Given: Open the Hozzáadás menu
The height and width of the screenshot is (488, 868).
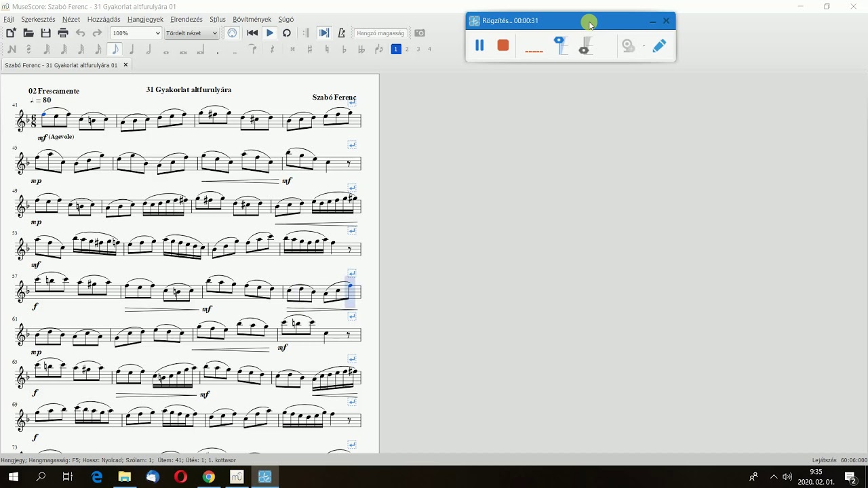Looking at the screenshot, I should tap(104, 20).
